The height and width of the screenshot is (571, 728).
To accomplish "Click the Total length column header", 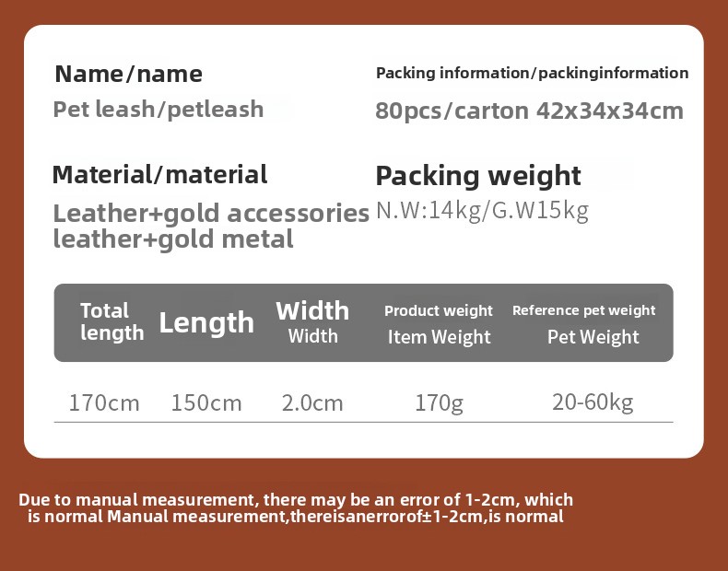I will click(x=112, y=321).
